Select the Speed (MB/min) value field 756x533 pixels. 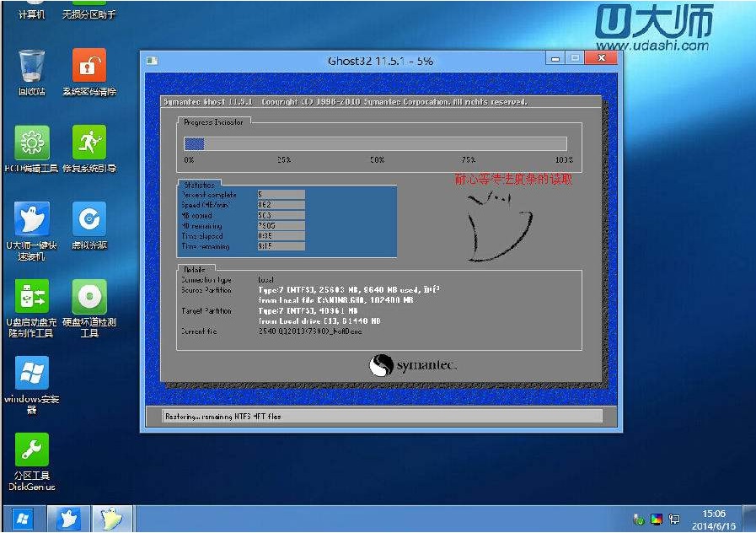[x=281, y=205]
